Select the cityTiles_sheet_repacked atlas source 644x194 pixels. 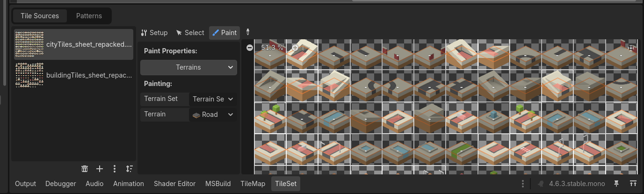[73, 44]
